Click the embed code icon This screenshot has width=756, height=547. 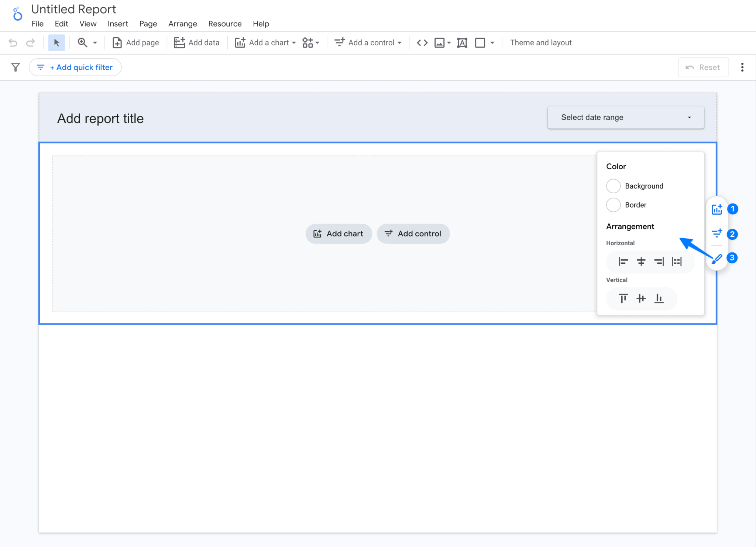[422, 42]
